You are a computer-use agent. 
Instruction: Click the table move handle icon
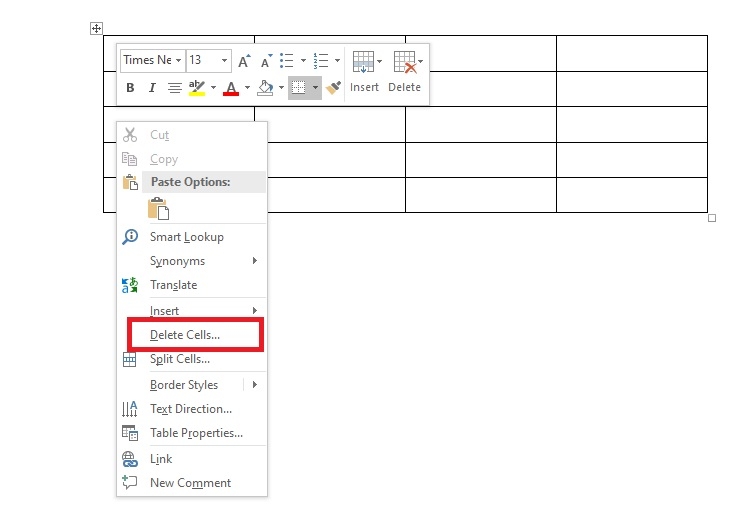(x=96, y=28)
